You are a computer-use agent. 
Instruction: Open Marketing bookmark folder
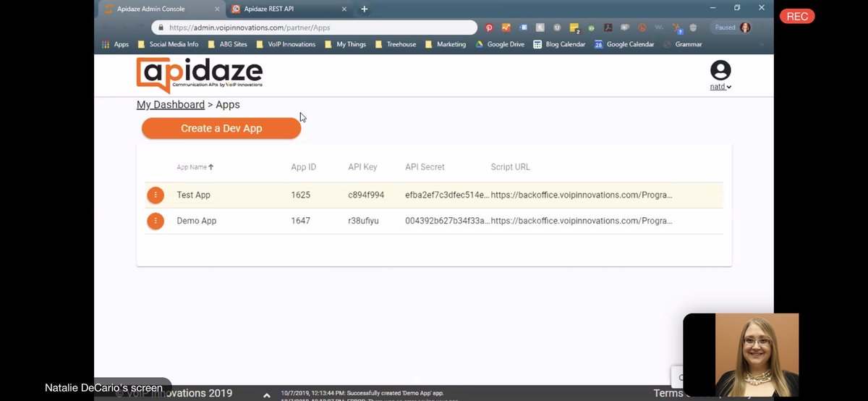tap(446, 44)
